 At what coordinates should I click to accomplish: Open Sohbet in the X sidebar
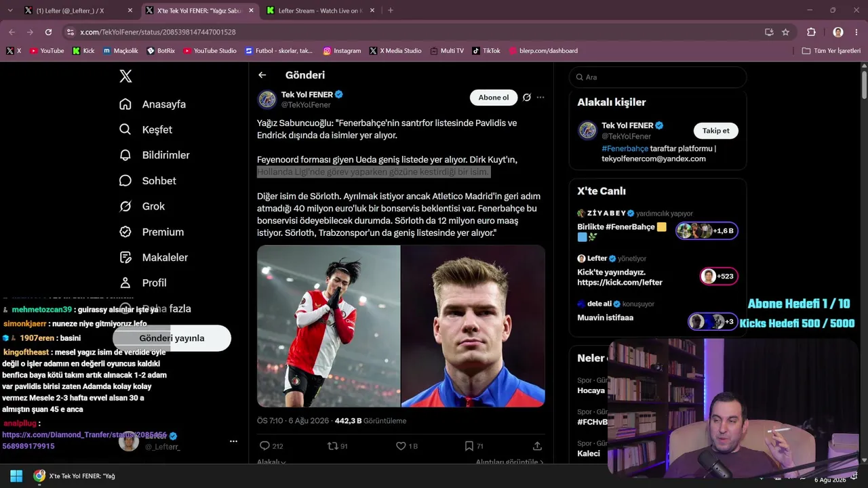point(148,181)
